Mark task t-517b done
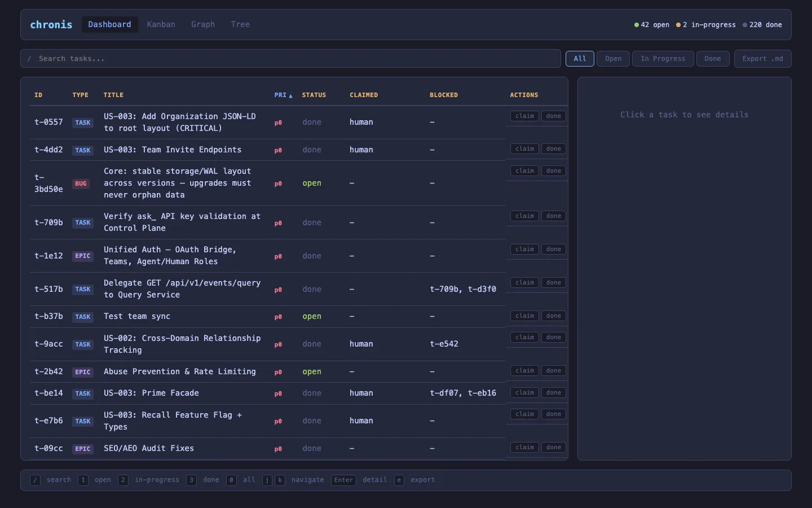The height and width of the screenshot is (508, 812). [x=554, y=283]
